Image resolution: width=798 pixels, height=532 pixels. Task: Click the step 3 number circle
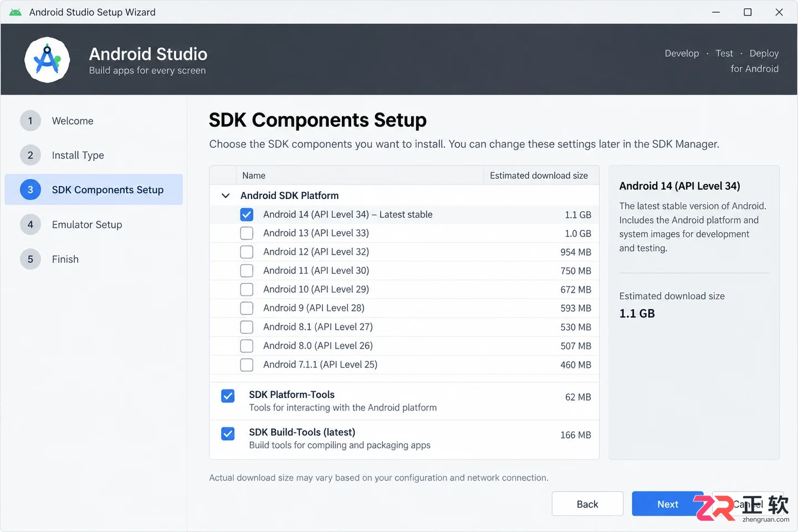(x=30, y=190)
